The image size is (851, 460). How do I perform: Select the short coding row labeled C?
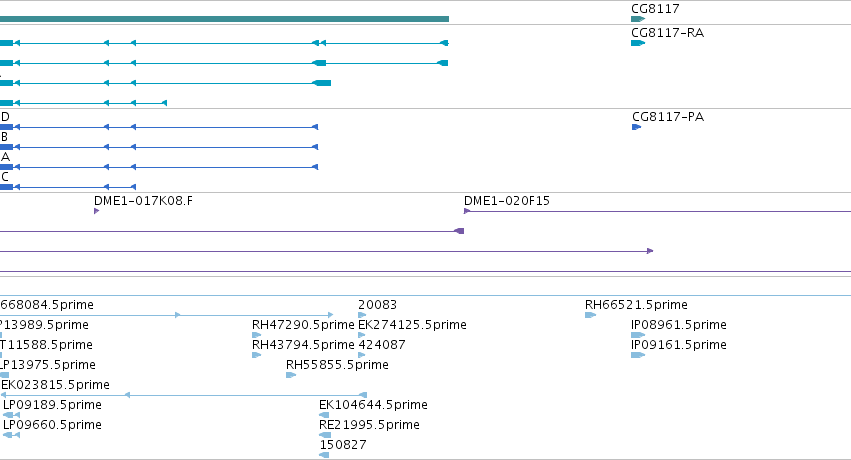point(68,187)
